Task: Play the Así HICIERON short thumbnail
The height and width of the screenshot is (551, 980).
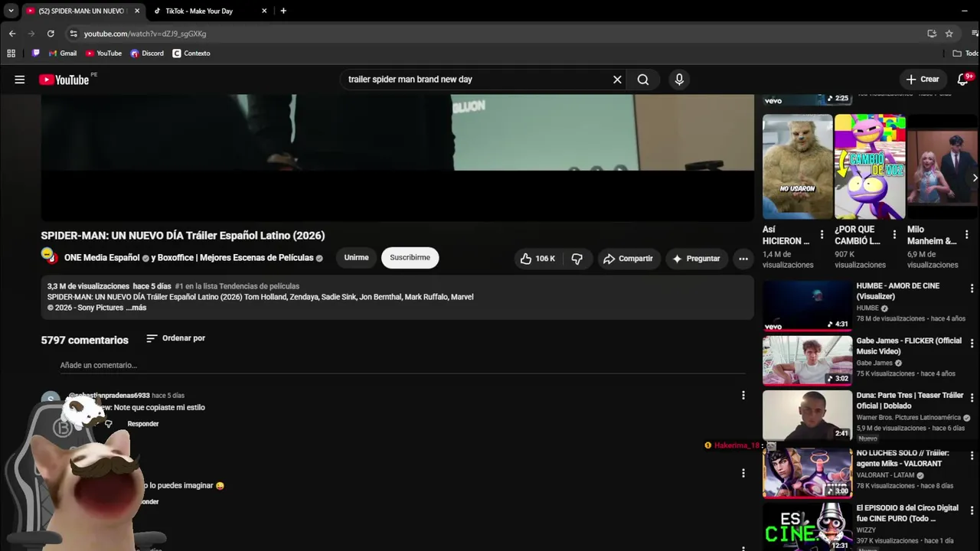Action: 797,167
